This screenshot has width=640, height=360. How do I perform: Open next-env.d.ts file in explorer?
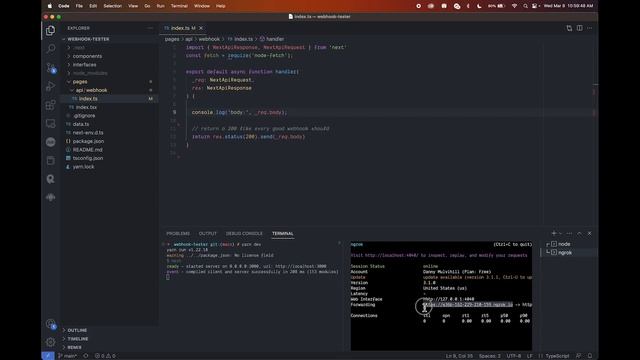point(88,133)
